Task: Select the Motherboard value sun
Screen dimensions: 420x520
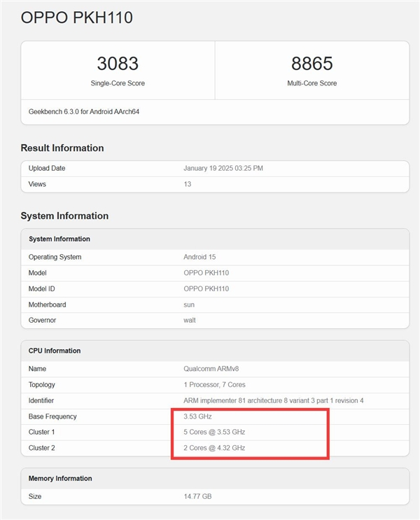Action: pos(189,304)
